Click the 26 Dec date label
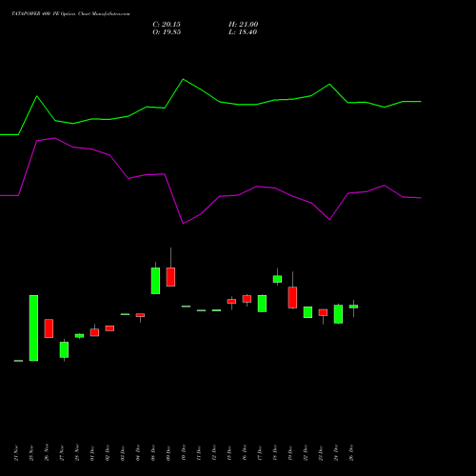Screen dimensions: 476x476 click(x=351, y=452)
